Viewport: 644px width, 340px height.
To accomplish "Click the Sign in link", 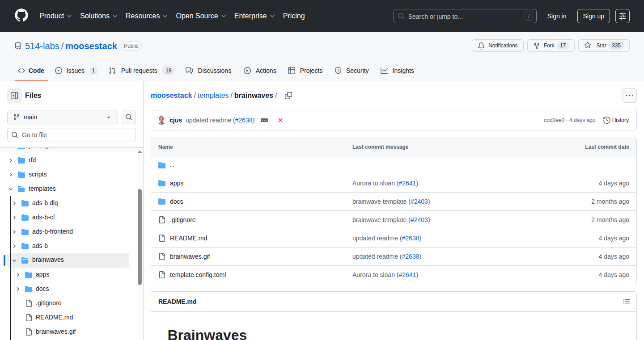I will pos(557,16).
